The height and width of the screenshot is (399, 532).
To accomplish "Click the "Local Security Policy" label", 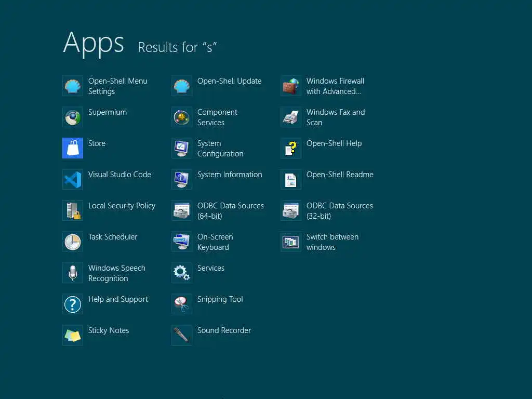I will 122,206.
